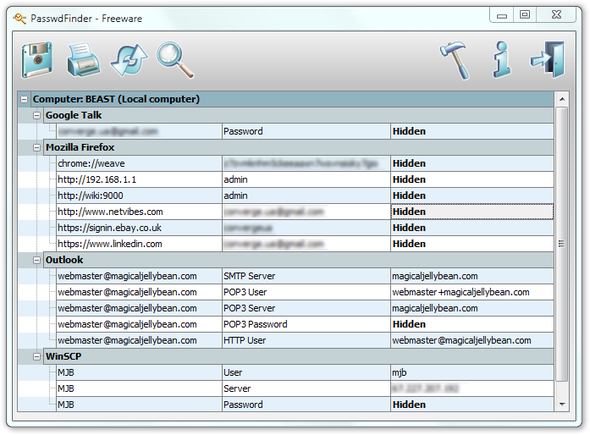Click the PasswdFinder key icon in title bar
The height and width of the screenshot is (435, 590).
pyautogui.click(x=20, y=18)
